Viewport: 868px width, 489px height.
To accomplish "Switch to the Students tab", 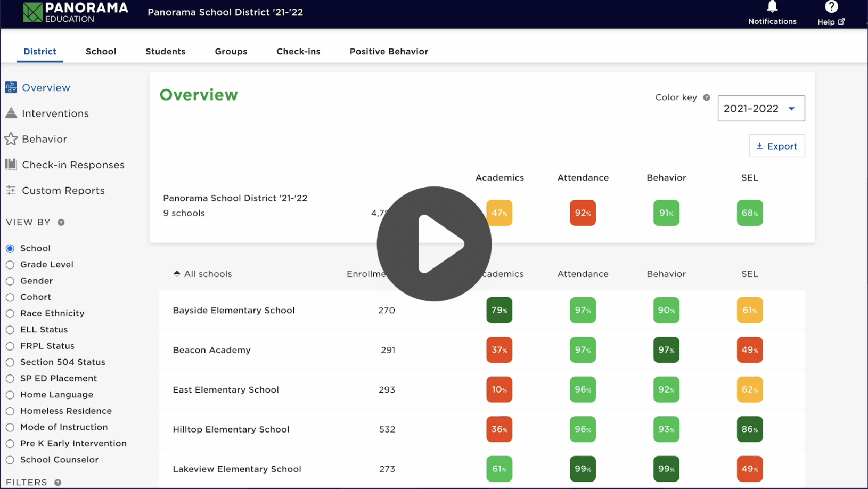I will 166,52.
